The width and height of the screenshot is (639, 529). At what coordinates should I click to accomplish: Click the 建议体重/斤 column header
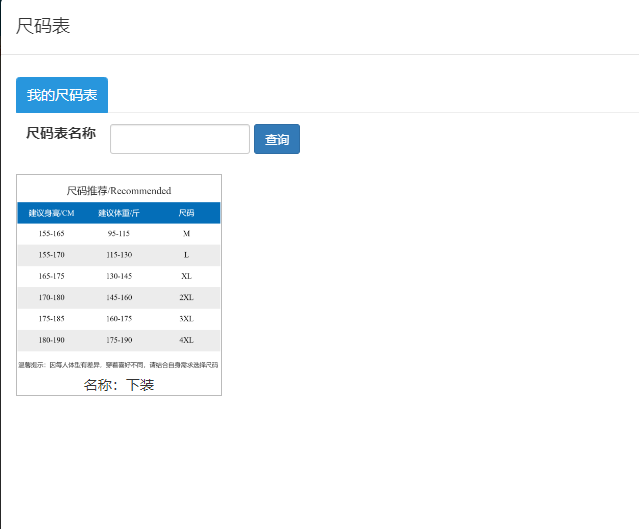coord(119,213)
